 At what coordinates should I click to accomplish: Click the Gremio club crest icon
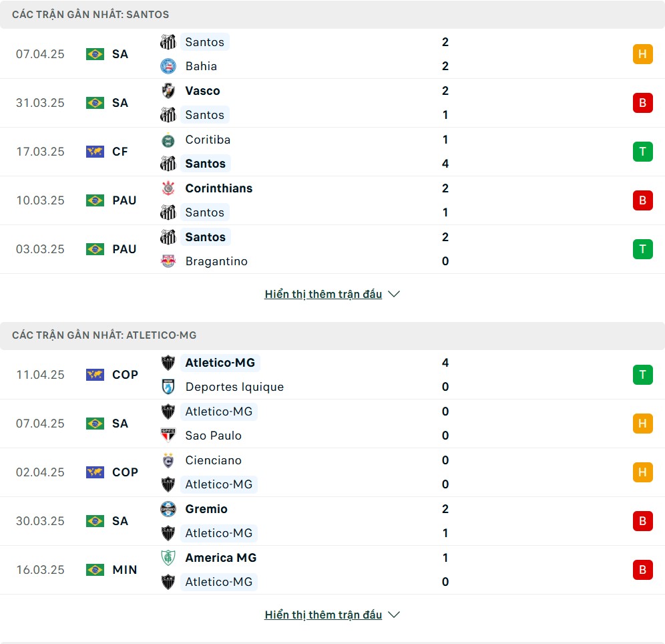168,509
